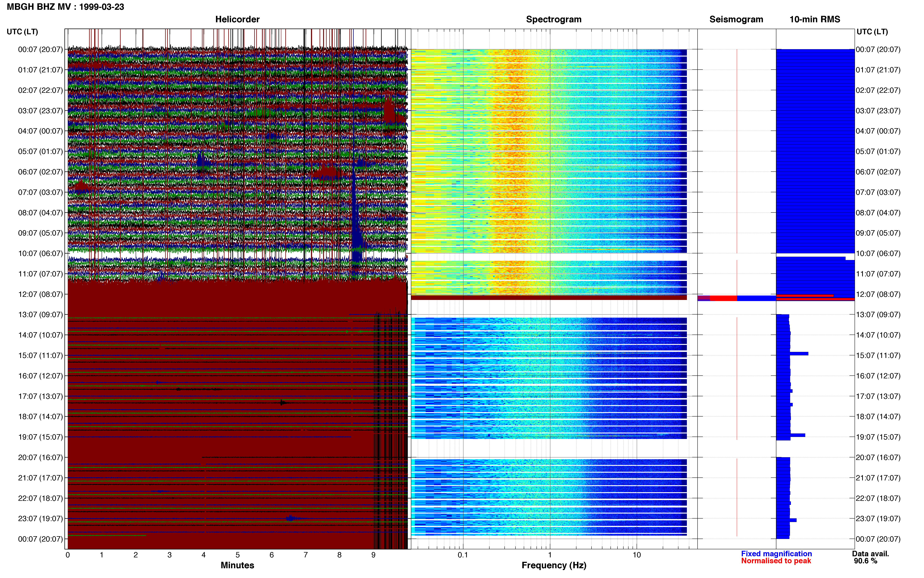Click the left '06:07 (02:07)' time label
This screenshot has width=924, height=578.
coord(40,172)
